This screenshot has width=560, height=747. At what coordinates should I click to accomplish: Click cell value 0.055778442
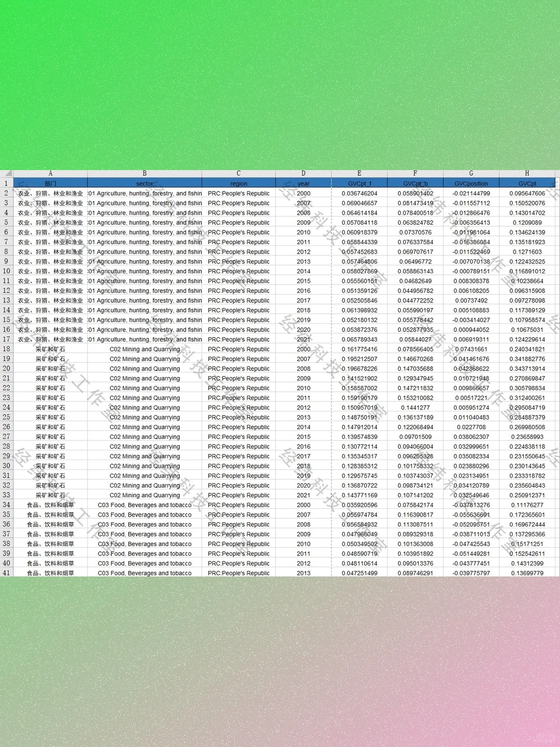[x=415, y=320]
